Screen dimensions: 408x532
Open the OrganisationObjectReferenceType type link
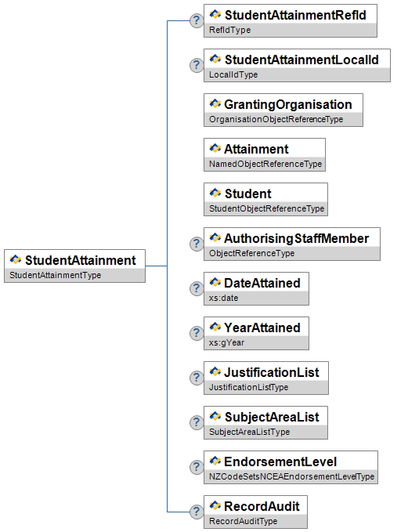(276, 119)
